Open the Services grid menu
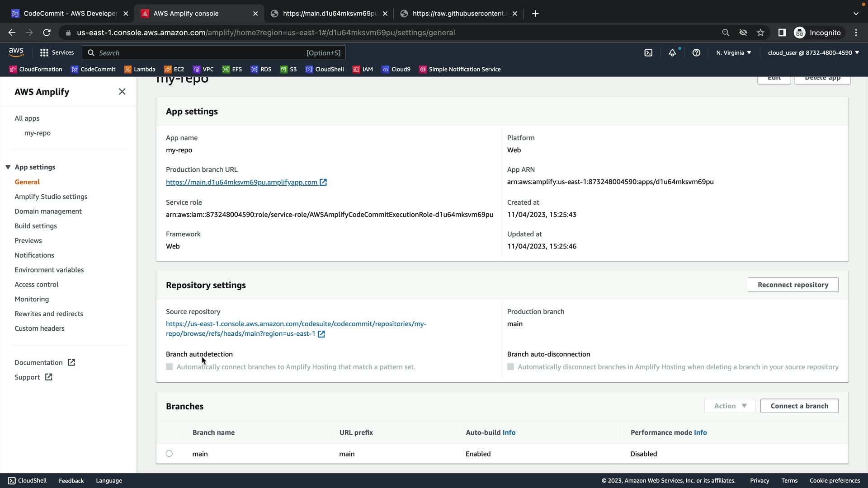Screen dimensions: 868x488 (x=57, y=53)
